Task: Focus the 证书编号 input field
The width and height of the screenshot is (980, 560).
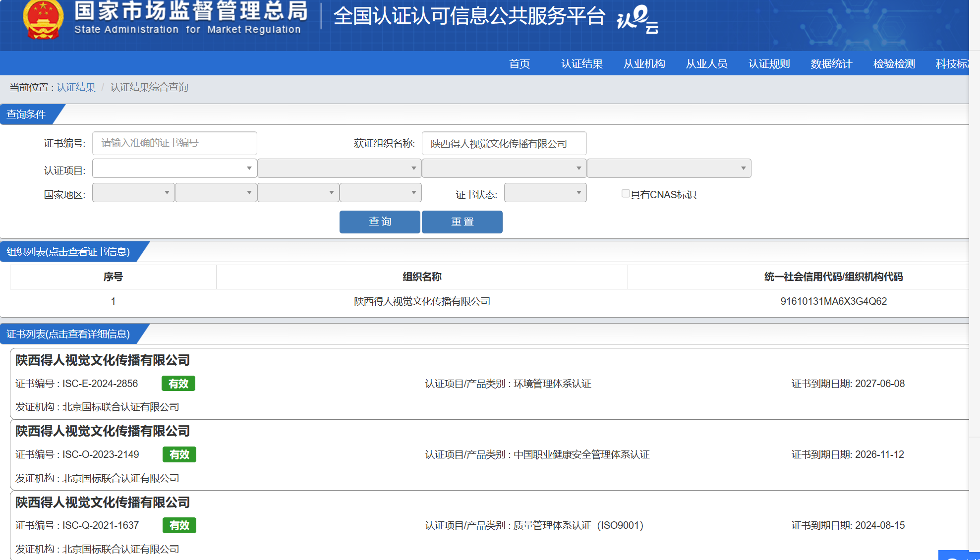Action: point(174,143)
